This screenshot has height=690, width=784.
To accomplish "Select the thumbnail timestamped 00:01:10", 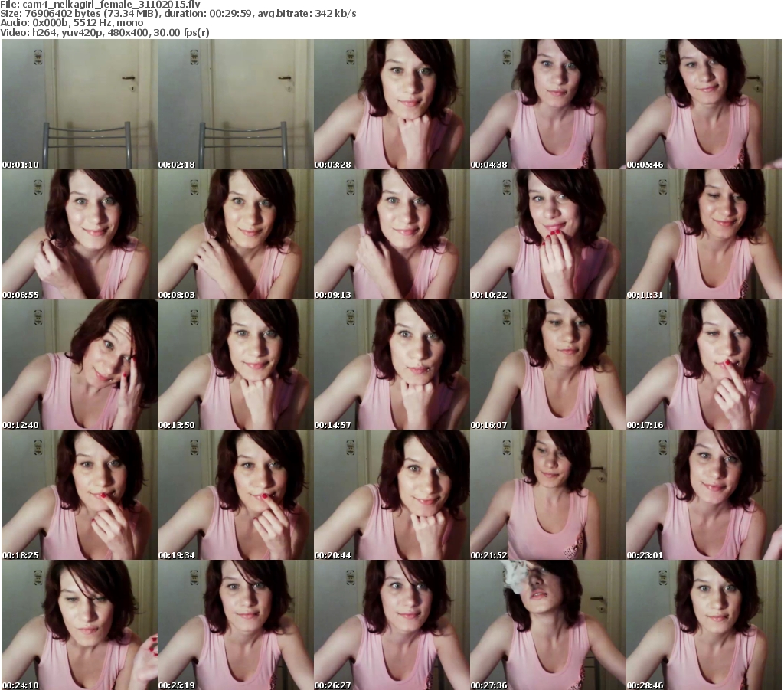I will [80, 104].
